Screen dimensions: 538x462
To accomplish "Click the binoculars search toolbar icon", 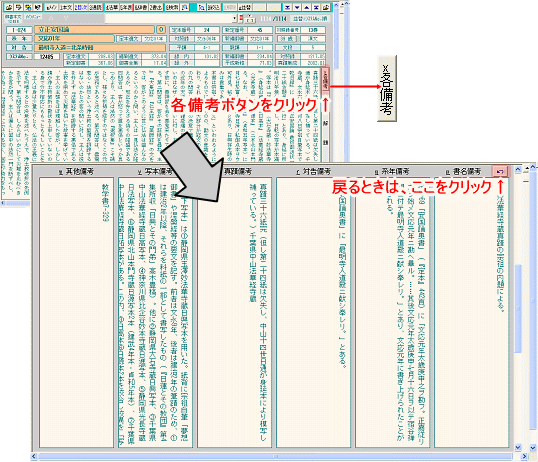I will 185,7.
